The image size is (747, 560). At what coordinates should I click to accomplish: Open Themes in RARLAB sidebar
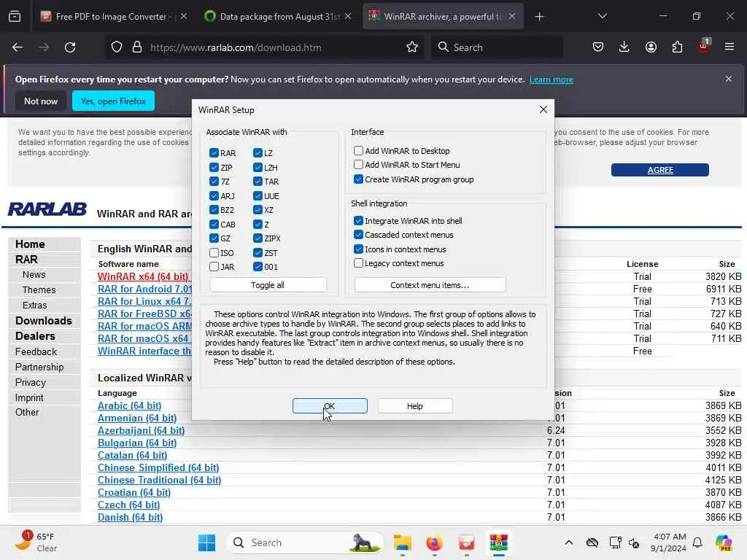click(x=39, y=289)
